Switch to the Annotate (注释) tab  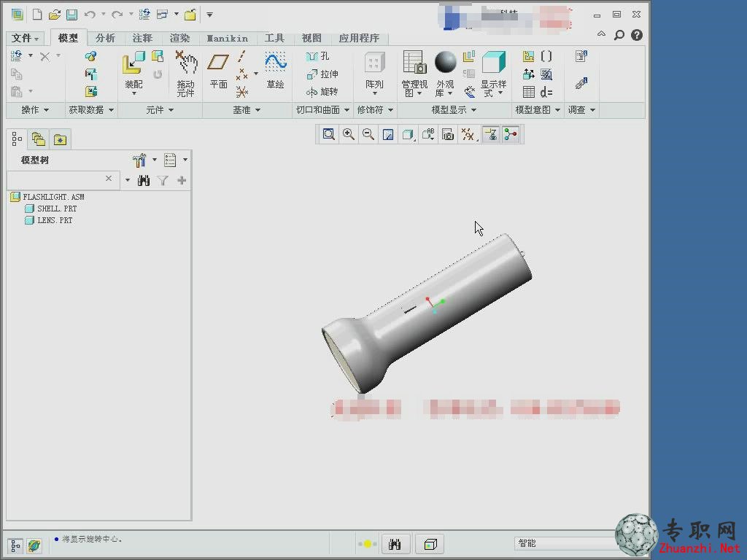[x=142, y=38]
